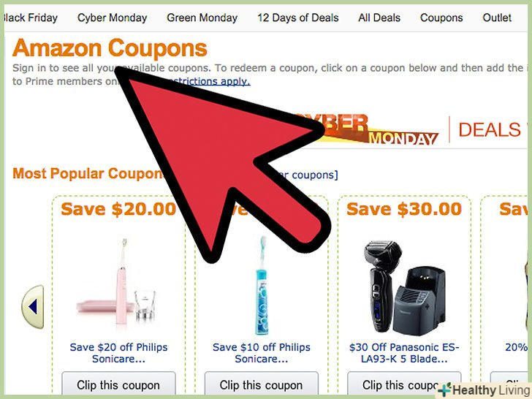Image resolution: width=532 pixels, height=399 pixels.
Task: Open the Save $20 off Philips Sonicare link
Action: click(x=118, y=353)
